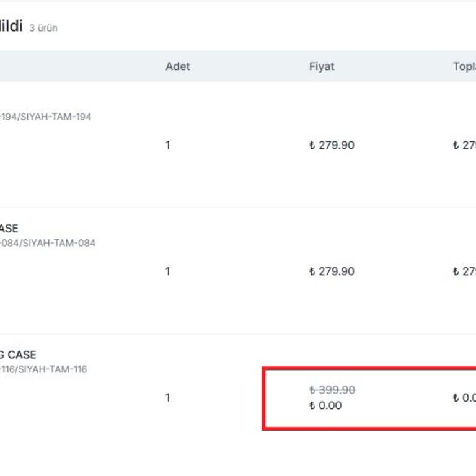Screen dimensions: 476x476
Task: Click the ₺ 279.90 price for SIYAH-TAM-084
Action: pyautogui.click(x=332, y=271)
